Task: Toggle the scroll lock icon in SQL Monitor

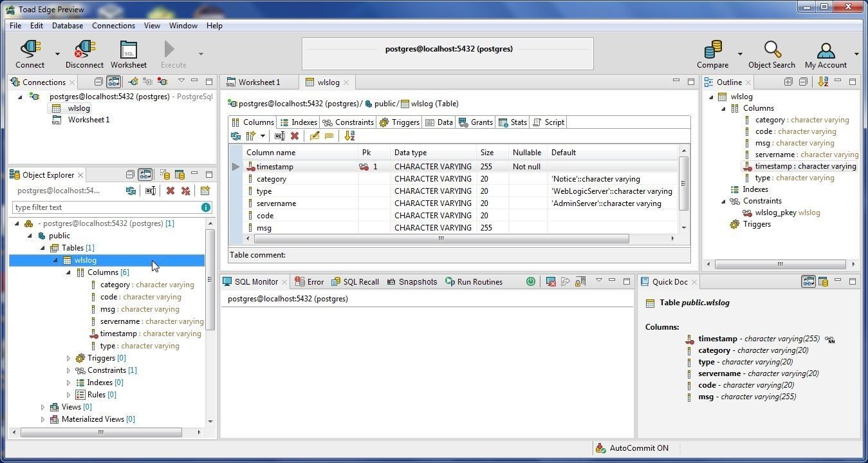Action: pyautogui.click(x=580, y=281)
